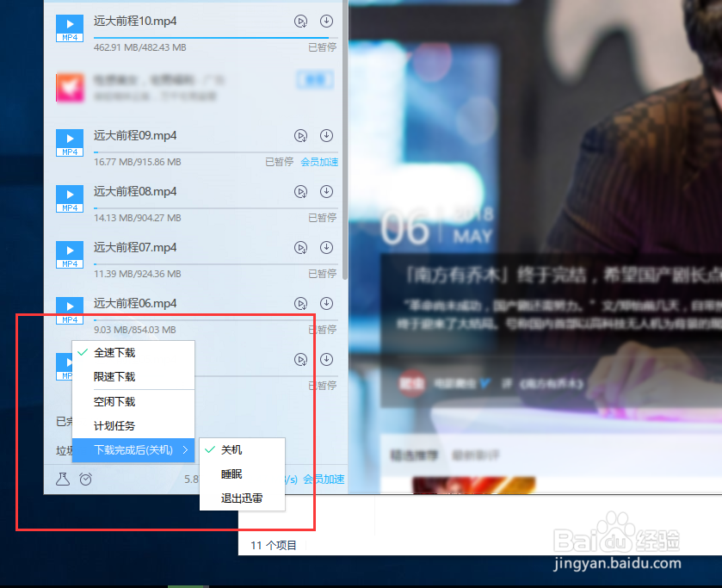Choose 退出迅雷 in the submenu
Image resolution: width=722 pixels, height=588 pixels.
[x=242, y=498]
